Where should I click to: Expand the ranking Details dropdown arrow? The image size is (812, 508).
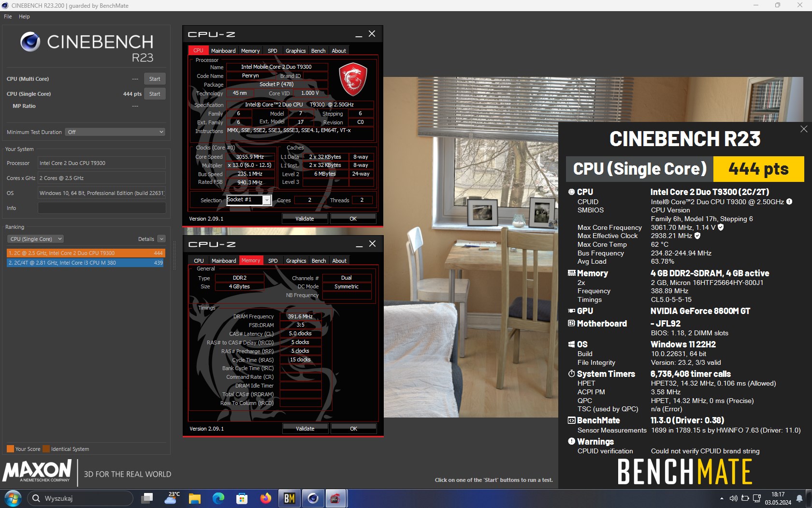[x=161, y=239]
